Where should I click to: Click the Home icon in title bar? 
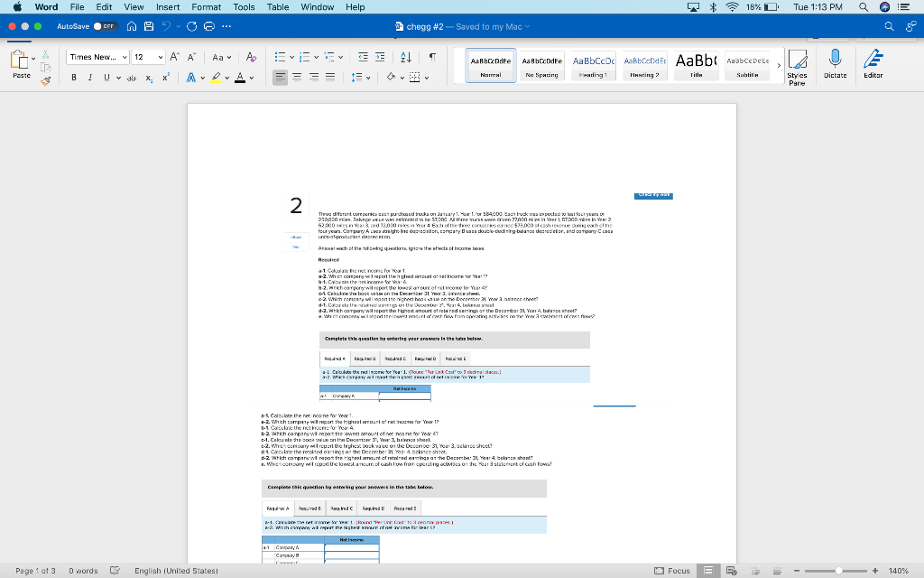(132, 26)
